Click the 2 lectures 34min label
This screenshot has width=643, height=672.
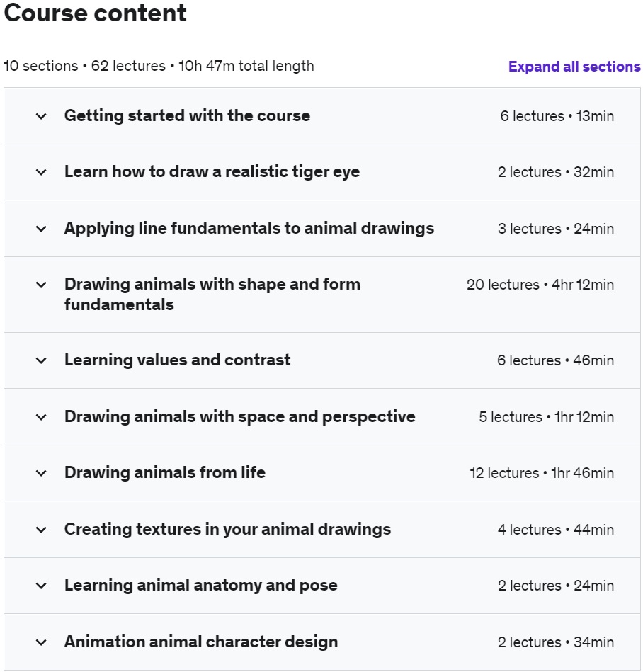(556, 642)
